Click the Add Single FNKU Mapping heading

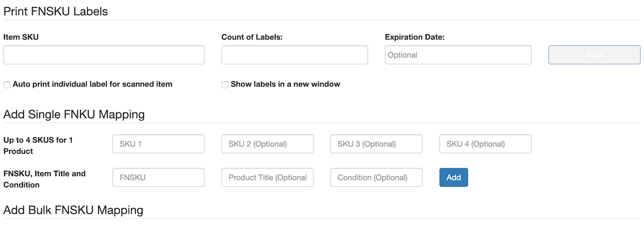74,114
